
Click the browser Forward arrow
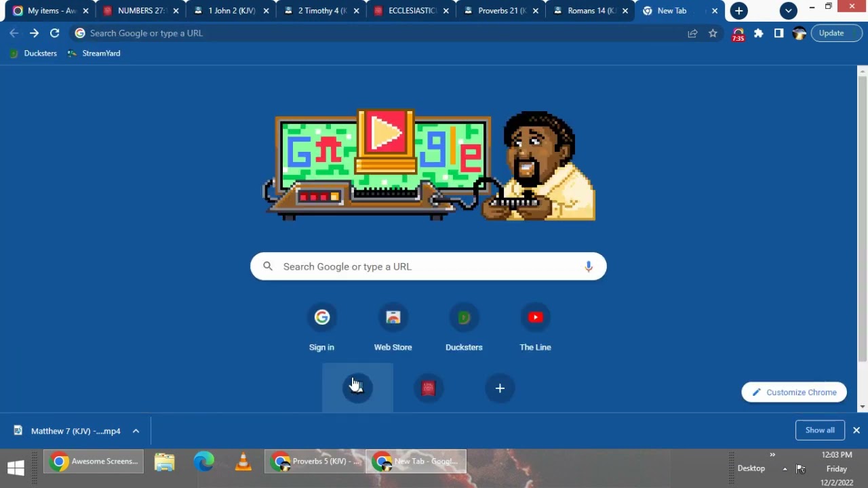pyautogui.click(x=34, y=33)
